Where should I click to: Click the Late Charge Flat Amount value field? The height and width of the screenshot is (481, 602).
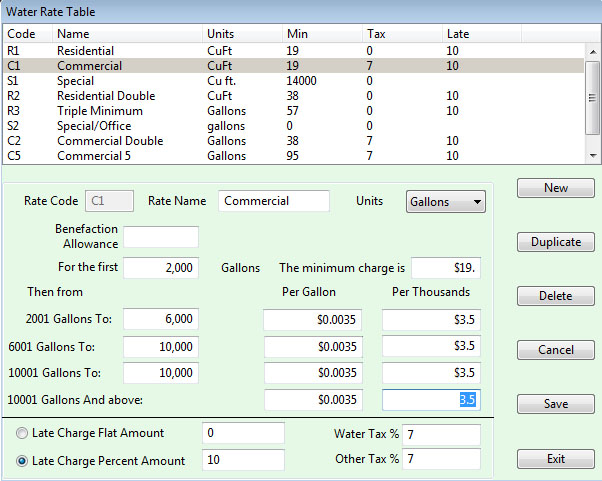243,433
